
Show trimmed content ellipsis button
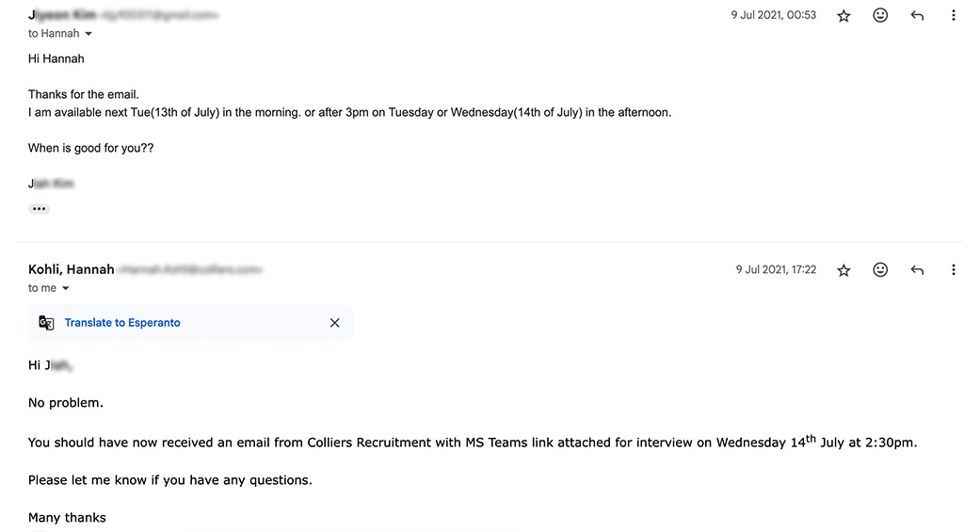pos(39,208)
